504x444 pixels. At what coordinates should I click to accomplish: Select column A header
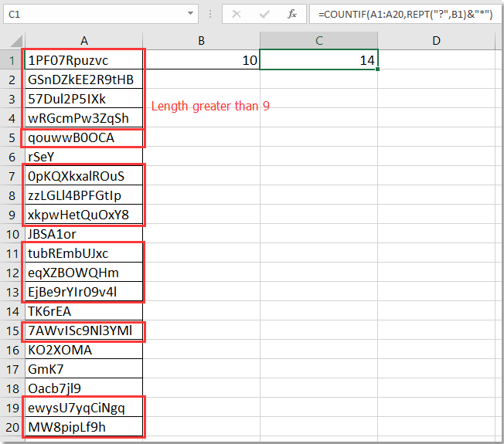click(83, 40)
